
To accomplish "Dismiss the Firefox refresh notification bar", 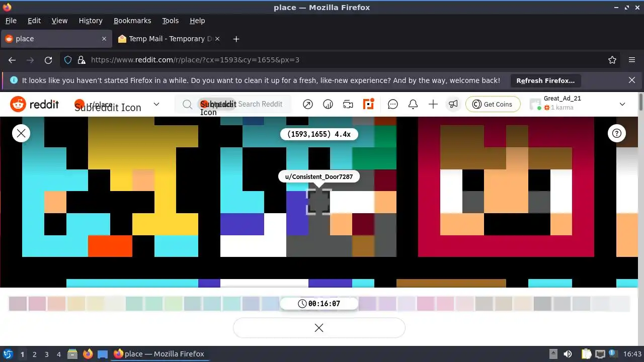I will click(632, 80).
